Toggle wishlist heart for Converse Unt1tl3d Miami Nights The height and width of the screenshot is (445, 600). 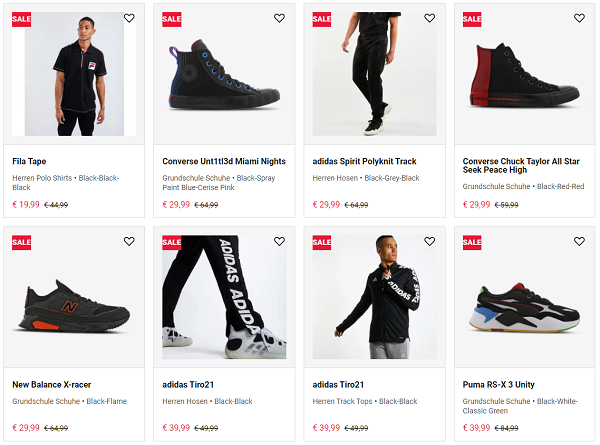pyautogui.click(x=279, y=18)
